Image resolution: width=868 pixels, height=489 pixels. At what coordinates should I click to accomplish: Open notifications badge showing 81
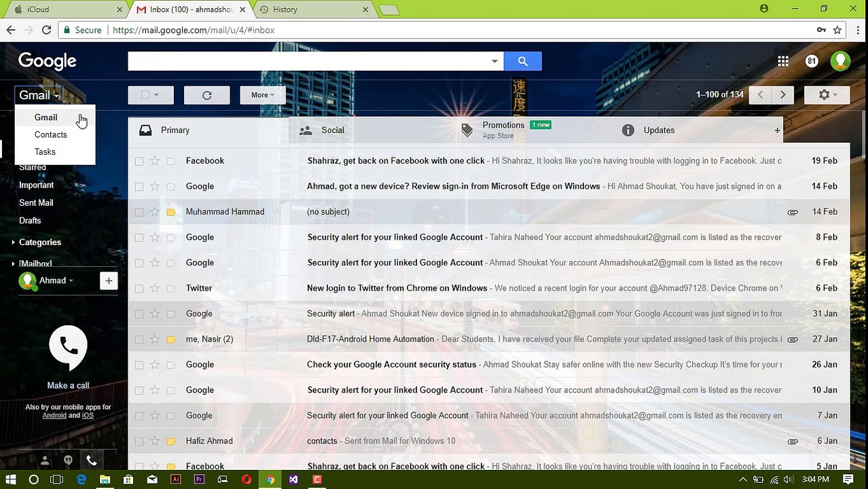pyautogui.click(x=812, y=61)
